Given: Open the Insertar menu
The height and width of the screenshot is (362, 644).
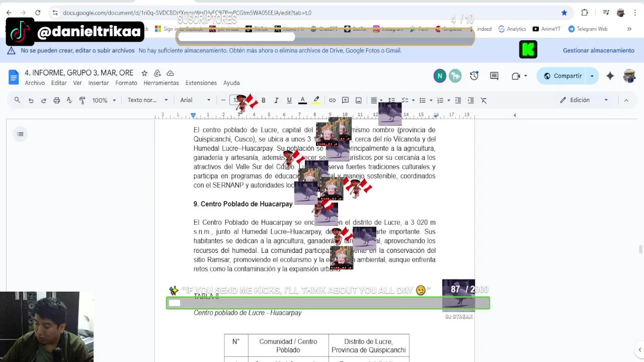Looking at the screenshot, I should pos(99,83).
